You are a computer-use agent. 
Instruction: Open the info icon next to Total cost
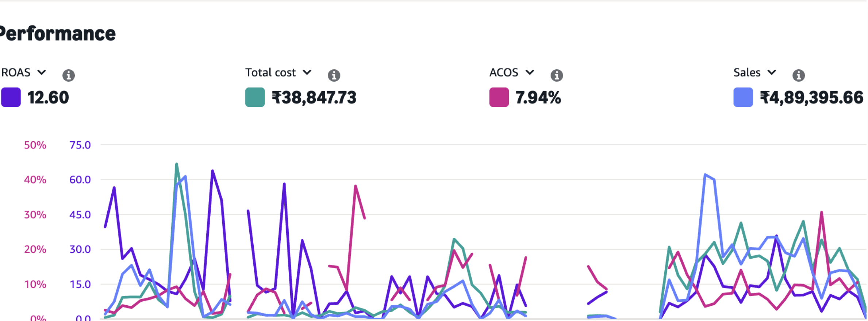[x=334, y=75]
